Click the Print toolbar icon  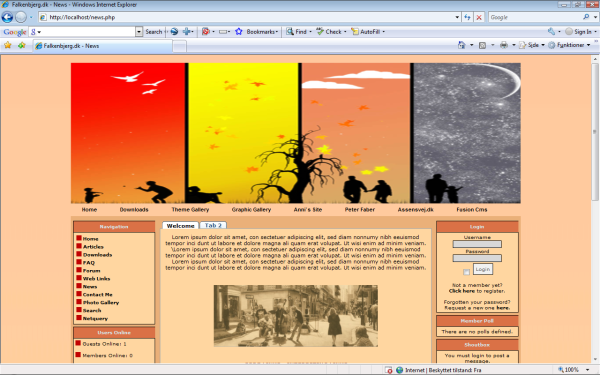504,45
